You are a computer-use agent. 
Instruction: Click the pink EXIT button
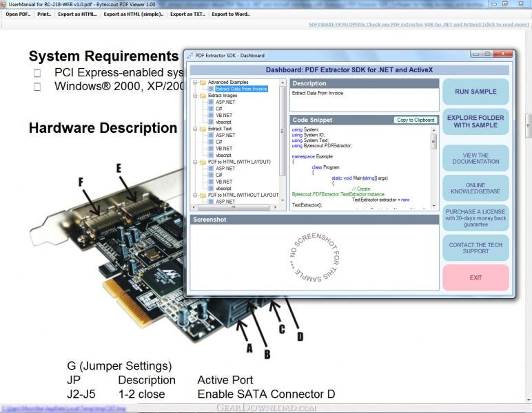pyautogui.click(x=475, y=277)
